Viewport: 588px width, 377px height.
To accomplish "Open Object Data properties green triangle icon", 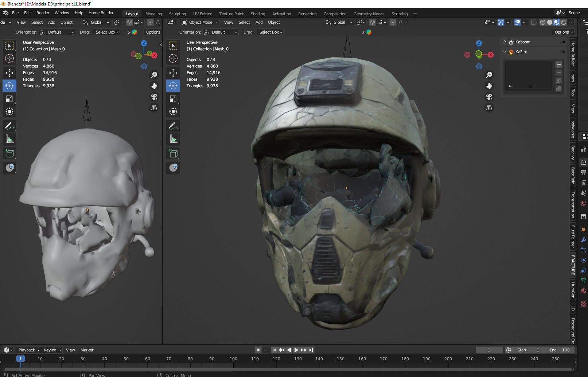I will tap(584, 281).
